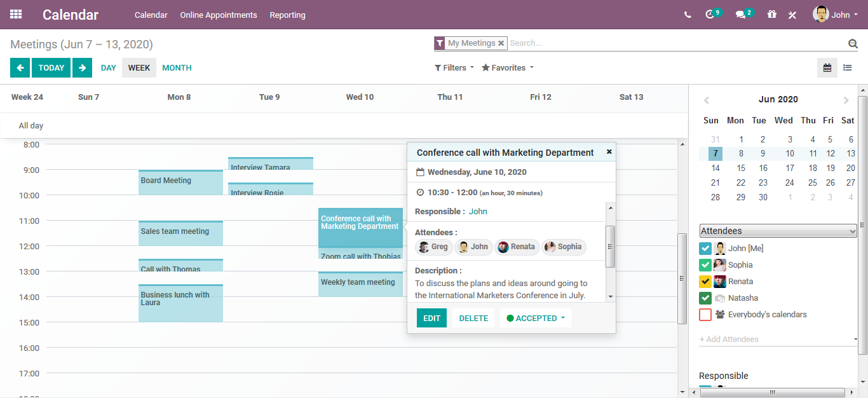Click the phone call icon in top bar
This screenshot has width=868, height=398.
[688, 15]
